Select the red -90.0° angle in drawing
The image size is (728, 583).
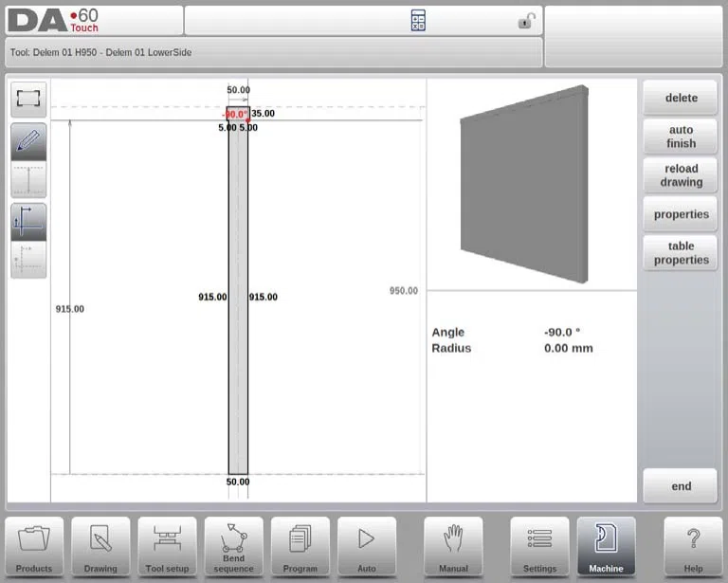tap(235, 114)
